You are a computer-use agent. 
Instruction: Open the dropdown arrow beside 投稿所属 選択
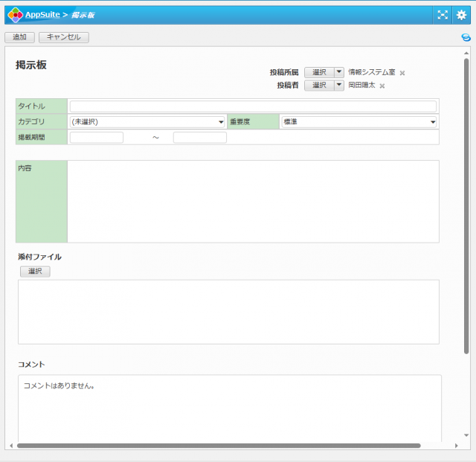pos(339,72)
